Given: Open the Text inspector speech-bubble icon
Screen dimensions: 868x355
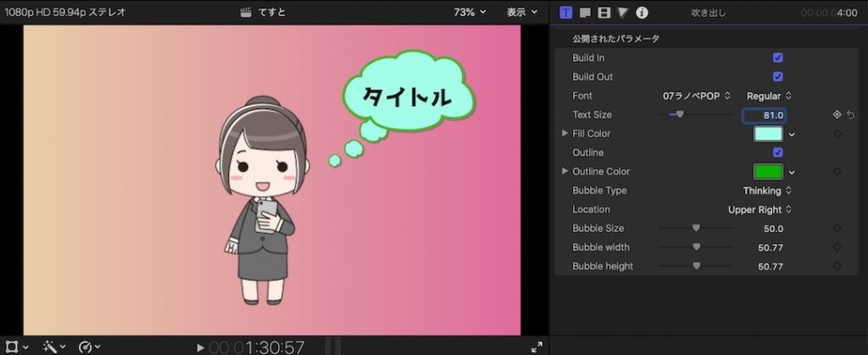Looking at the screenshot, I should click(x=585, y=13).
